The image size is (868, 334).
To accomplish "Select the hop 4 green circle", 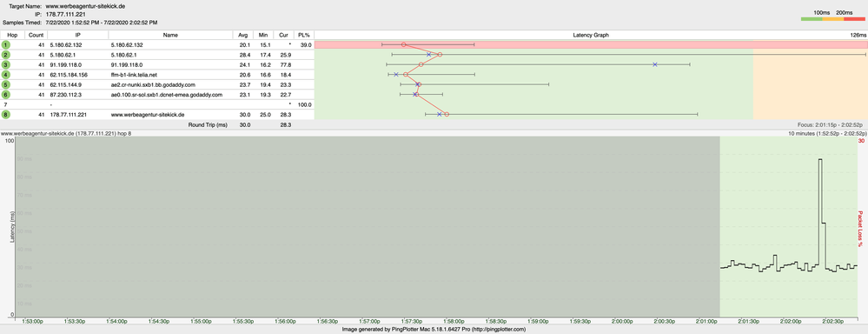I will 5,74.
